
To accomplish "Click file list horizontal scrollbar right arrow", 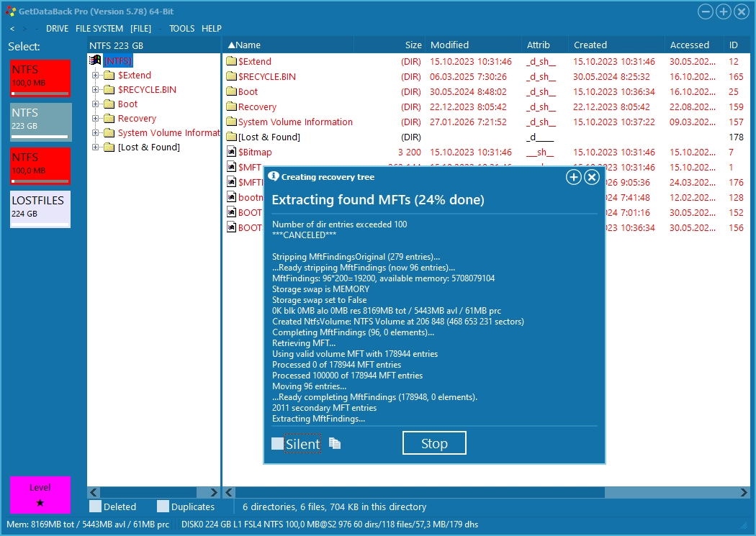I will (x=744, y=492).
